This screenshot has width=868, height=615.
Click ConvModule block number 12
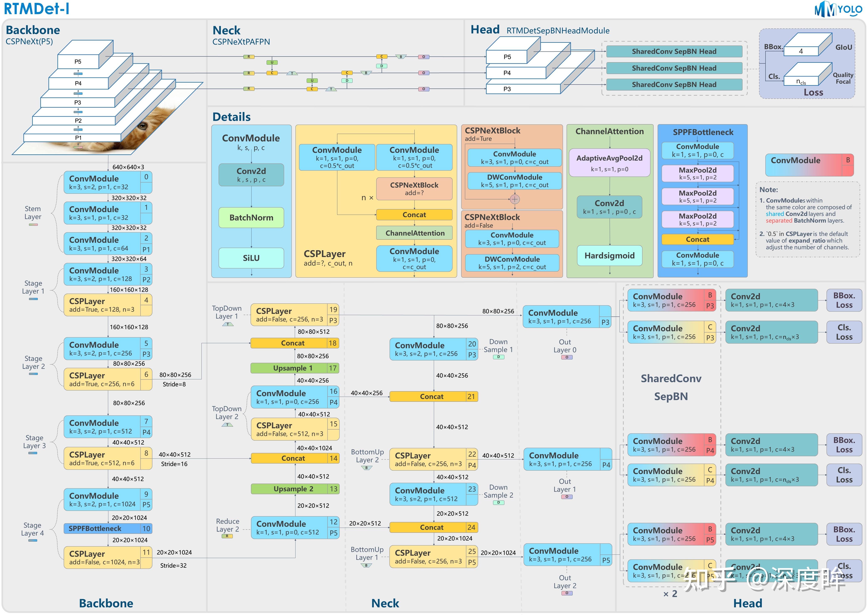coord(295,528)
